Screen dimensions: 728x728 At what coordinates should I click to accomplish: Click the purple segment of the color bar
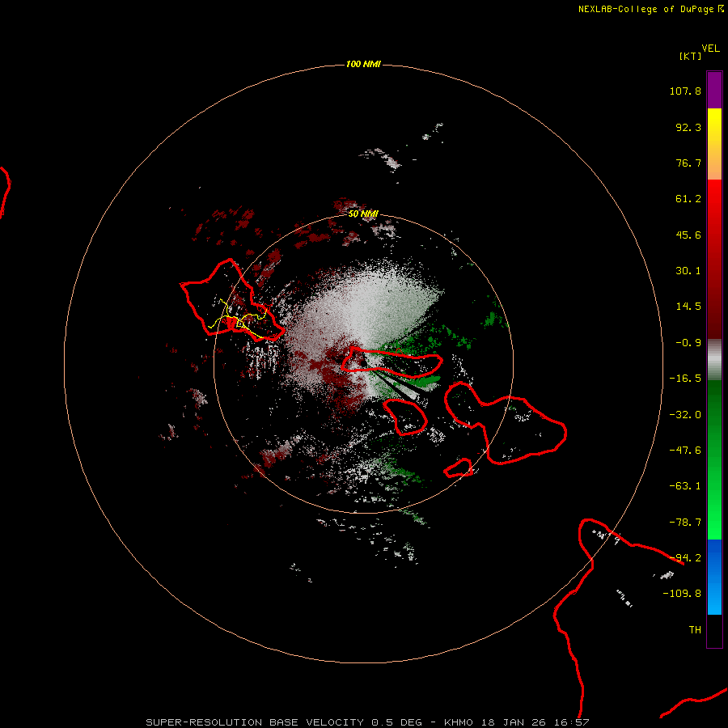coord(714,90)
